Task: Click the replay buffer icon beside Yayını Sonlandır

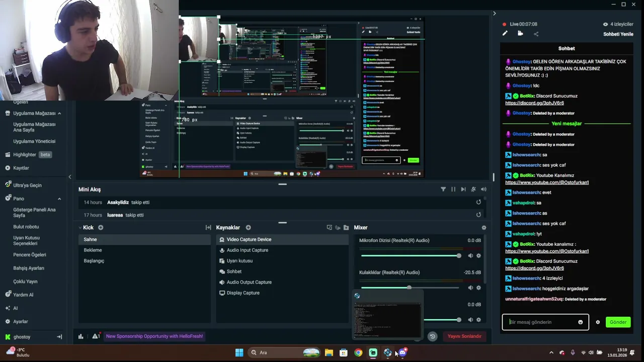Action: coord(432,336)
